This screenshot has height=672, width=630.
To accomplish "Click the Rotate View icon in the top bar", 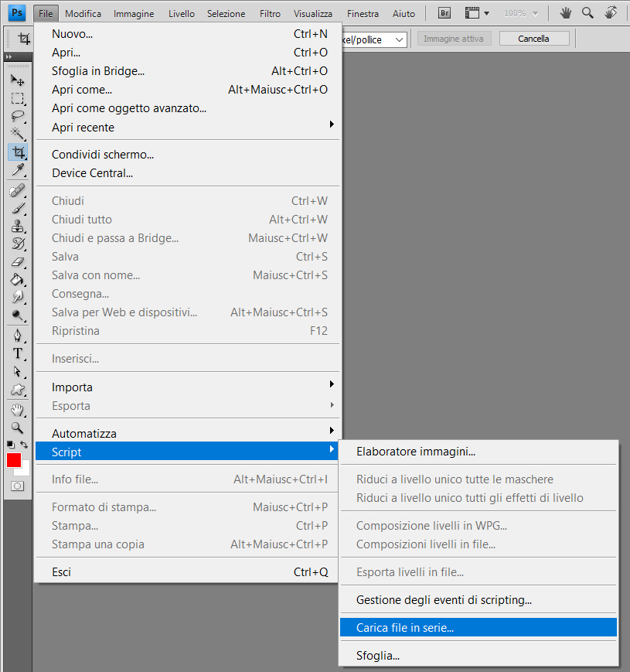I will 611,13.
